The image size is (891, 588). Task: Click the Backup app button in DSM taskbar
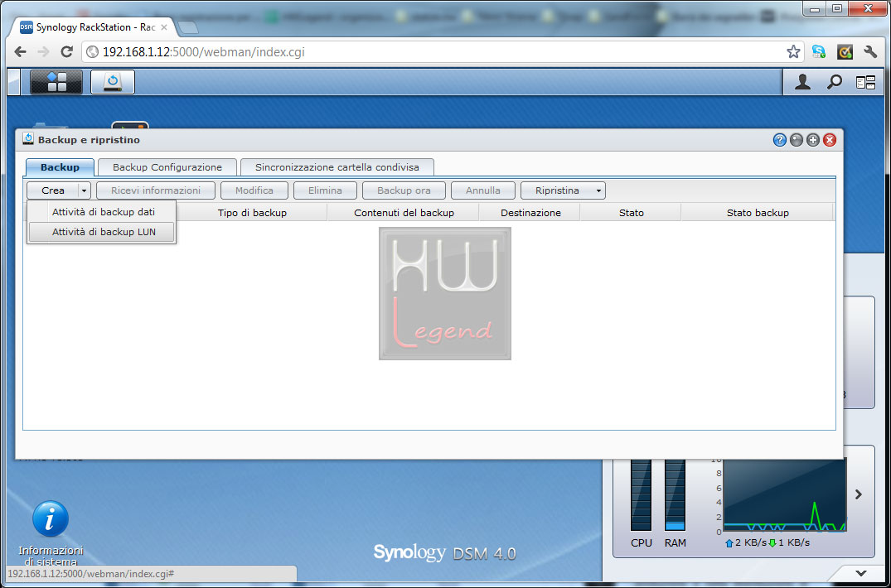[113, 82]
